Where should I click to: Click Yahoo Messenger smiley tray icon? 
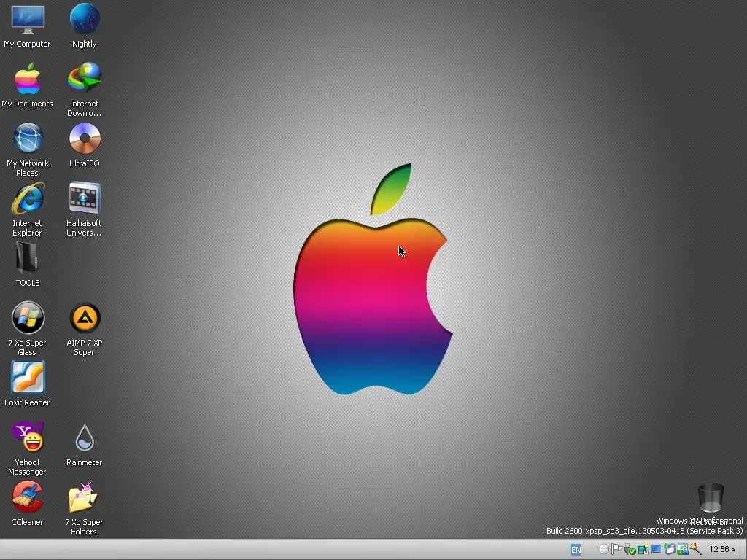pos(604,549)
